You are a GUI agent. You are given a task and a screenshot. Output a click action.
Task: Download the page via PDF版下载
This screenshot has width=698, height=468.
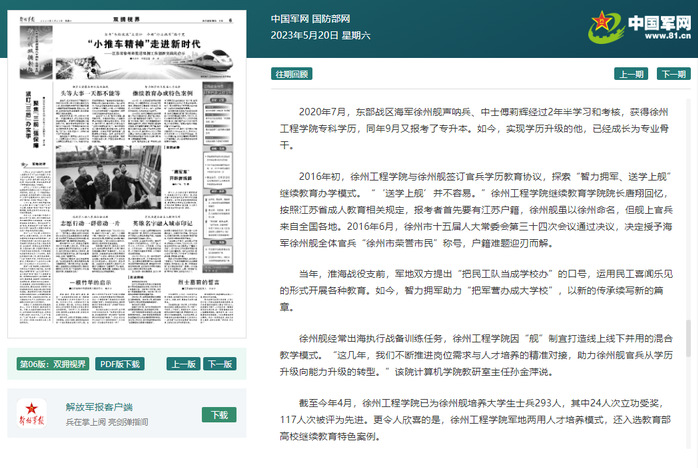click(119, 364)
